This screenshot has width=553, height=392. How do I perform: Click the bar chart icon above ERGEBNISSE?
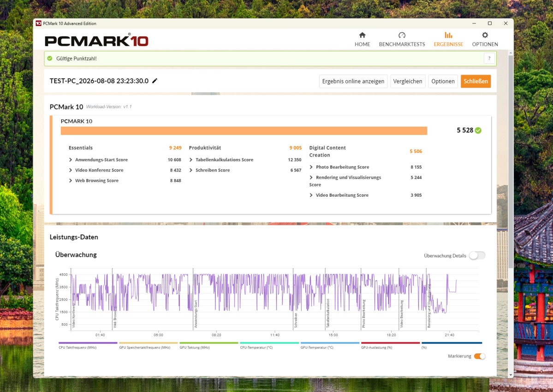tap(448, 35)
